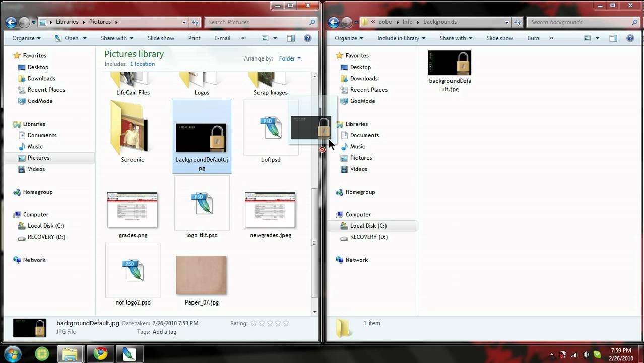Show the preview pane in the left window
Screen dimensions: 644x363
290,38
